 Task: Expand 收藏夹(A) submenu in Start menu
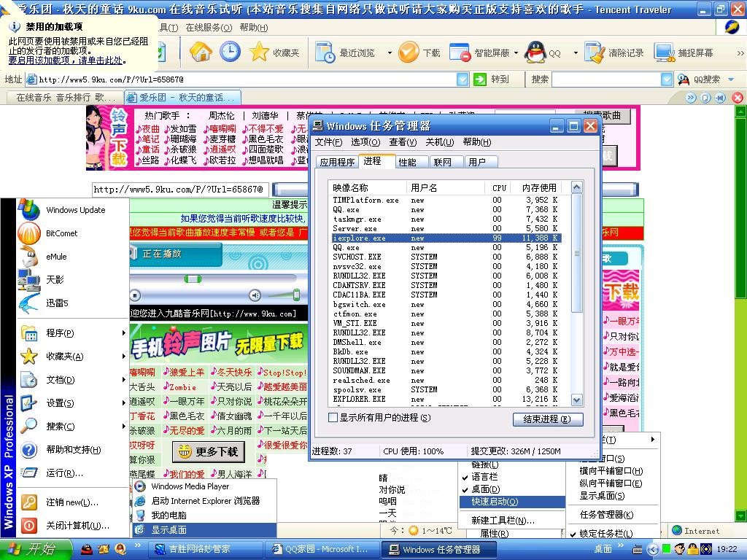point(124,356)
